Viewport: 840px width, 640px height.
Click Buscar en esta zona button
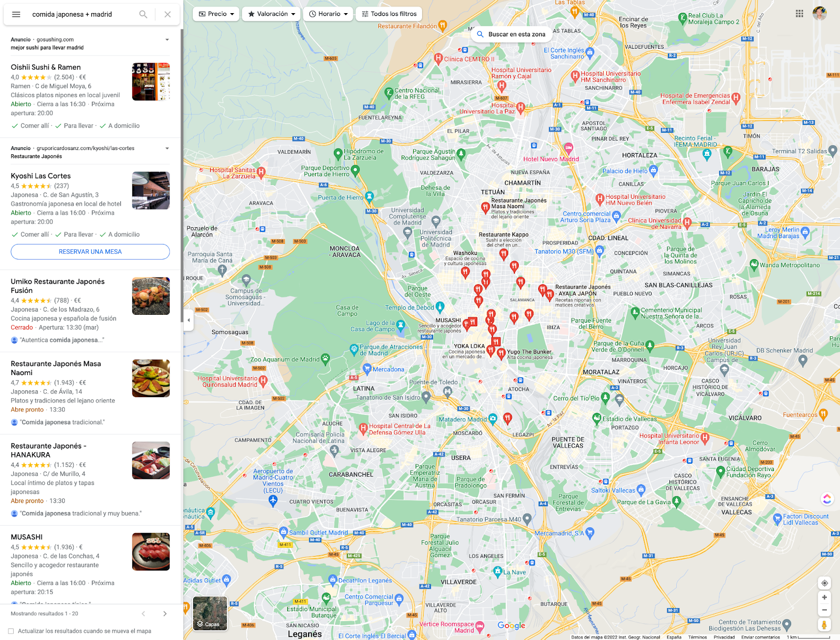(x=511, y=34)
